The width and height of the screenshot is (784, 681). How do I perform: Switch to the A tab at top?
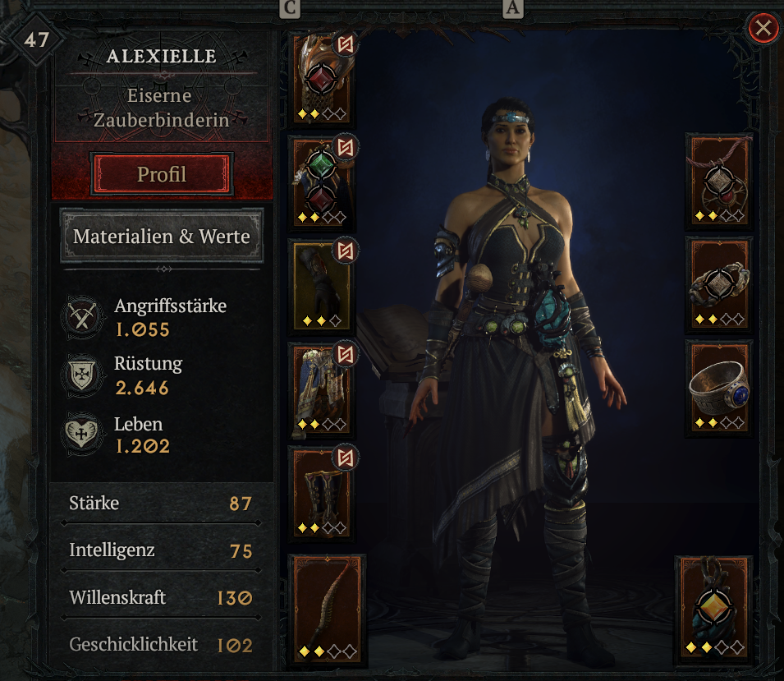[x=512, y=8]
